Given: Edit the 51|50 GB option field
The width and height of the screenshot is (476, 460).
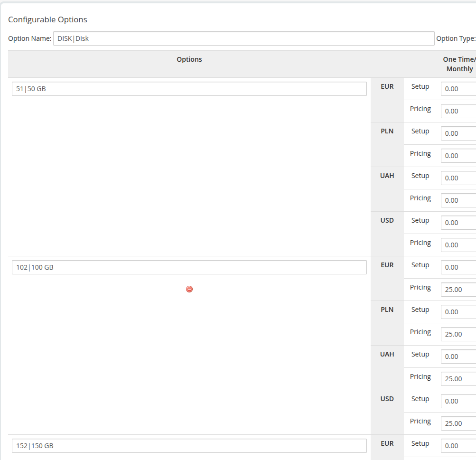Looking at the screenshot, I should [189, 89].
